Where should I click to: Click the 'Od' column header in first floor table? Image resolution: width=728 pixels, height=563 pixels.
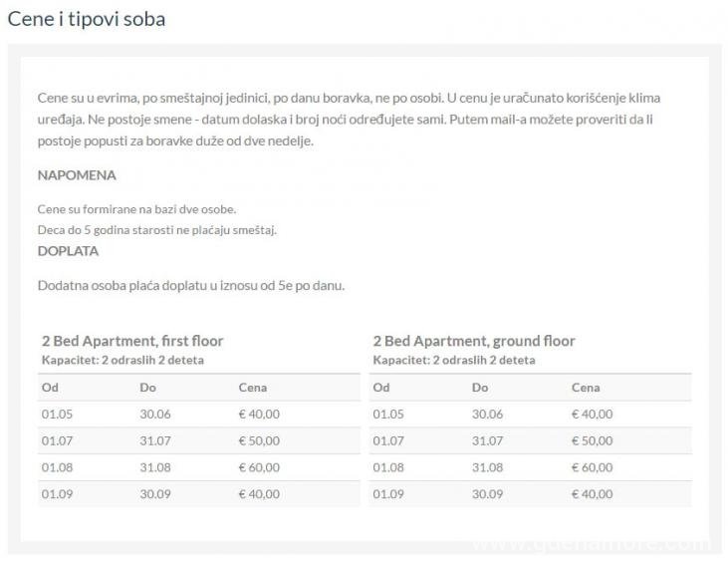[x=50, y=388]
